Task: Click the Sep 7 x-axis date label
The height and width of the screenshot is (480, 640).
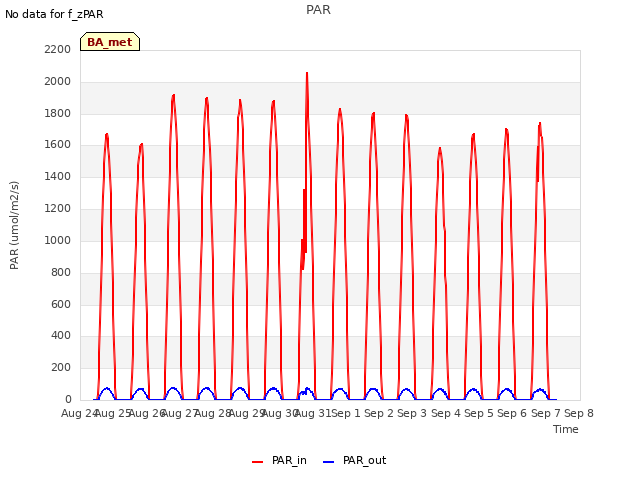Action: pyautogui.click(x=546, y=413)
